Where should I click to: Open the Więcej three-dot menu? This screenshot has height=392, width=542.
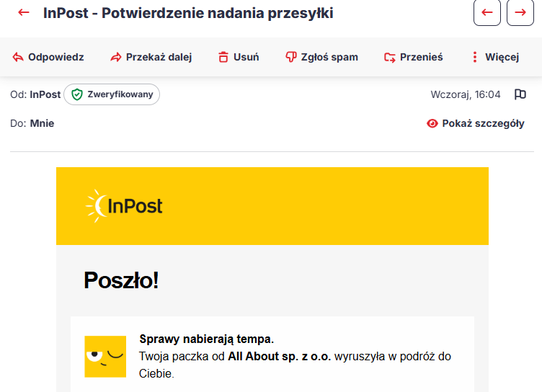[x=494, y=57]
